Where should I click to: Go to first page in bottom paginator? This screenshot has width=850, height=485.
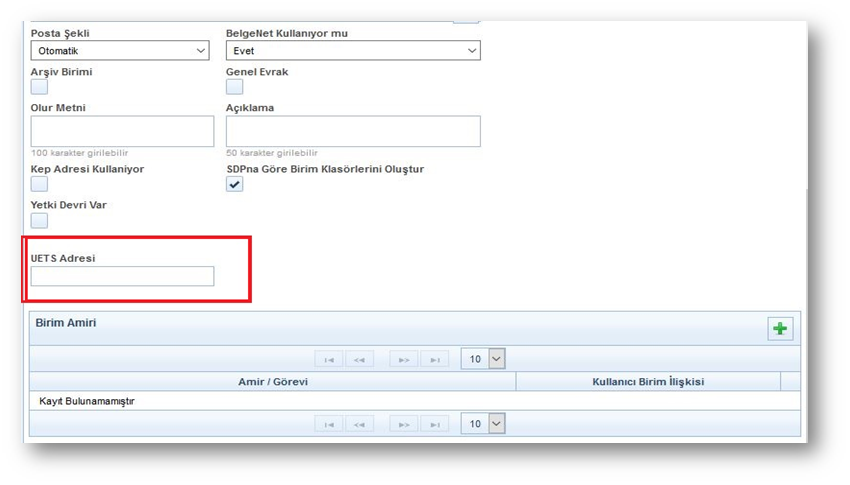329,424
